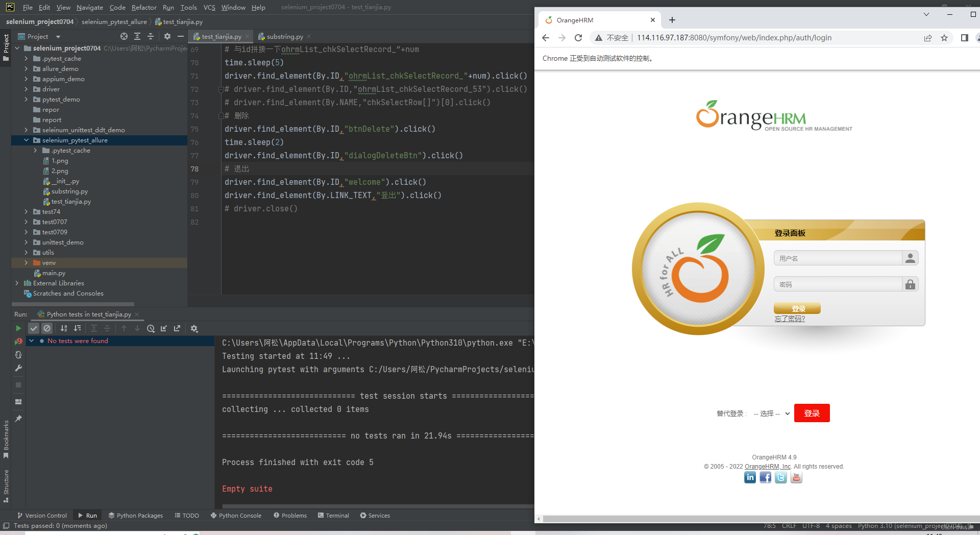Toggle auto-test rerun icon in Run sidebar
980x535 pixels.
18,355
